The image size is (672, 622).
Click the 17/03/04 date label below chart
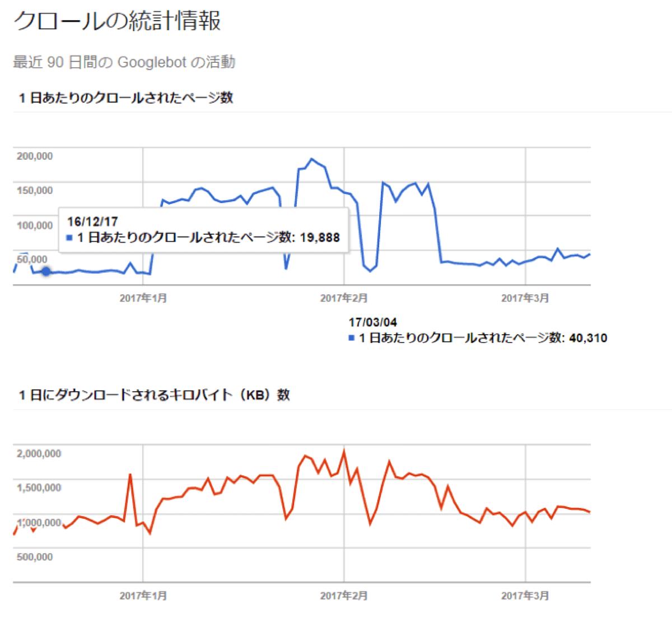coord(372,322)
